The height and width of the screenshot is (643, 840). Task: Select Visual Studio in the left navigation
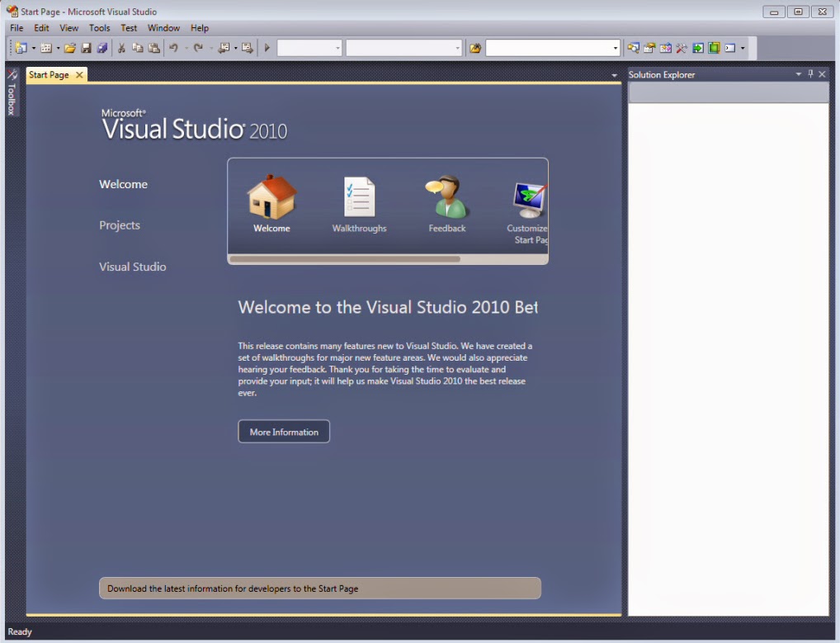[132, 267]
